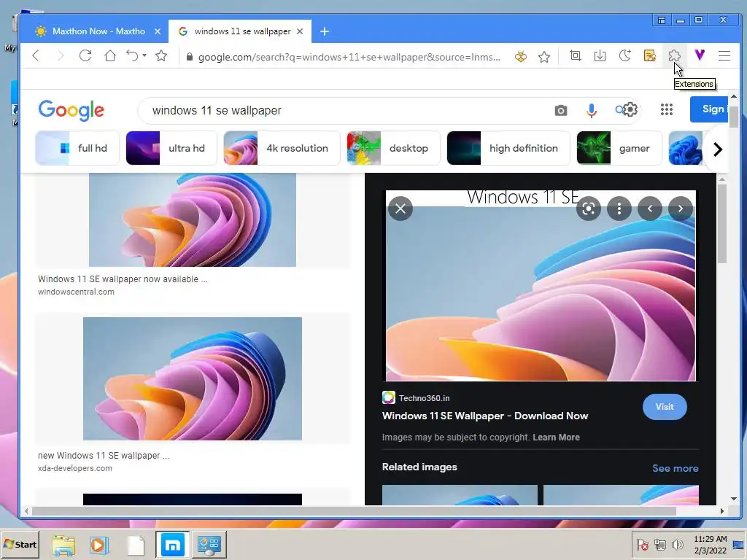The width and height of the screenshot is (747, 560).
Task: Show more filter chips with right chevron
Action: click(718, 149)
